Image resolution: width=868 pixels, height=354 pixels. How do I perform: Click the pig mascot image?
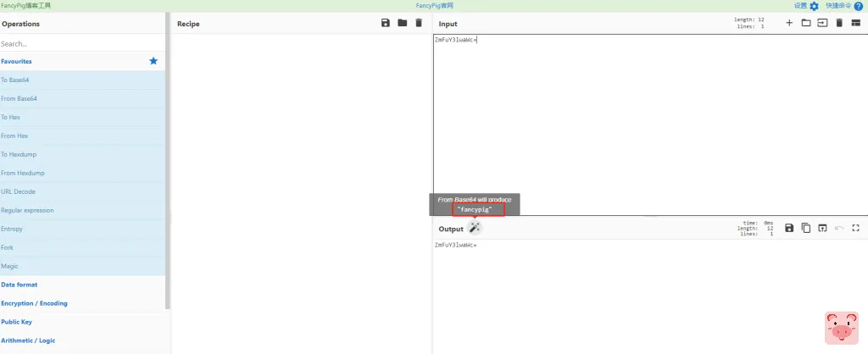point(842,328)
